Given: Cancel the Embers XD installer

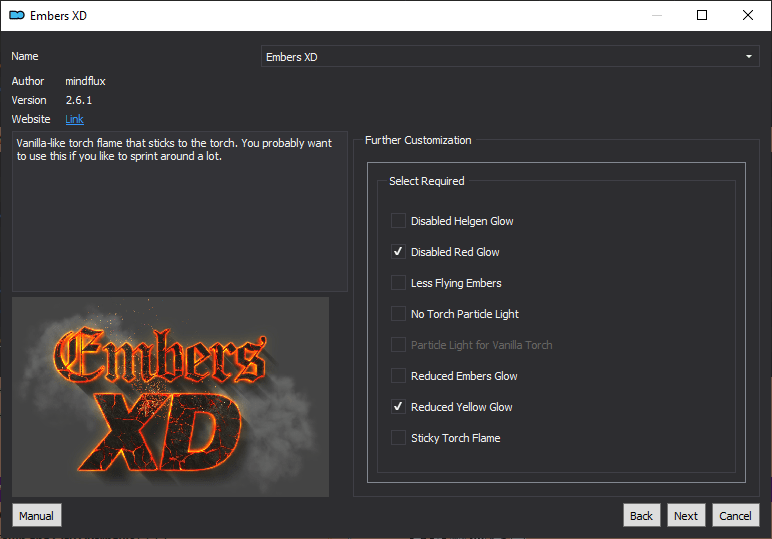Looking at the screenshot, I should (735, 515).
